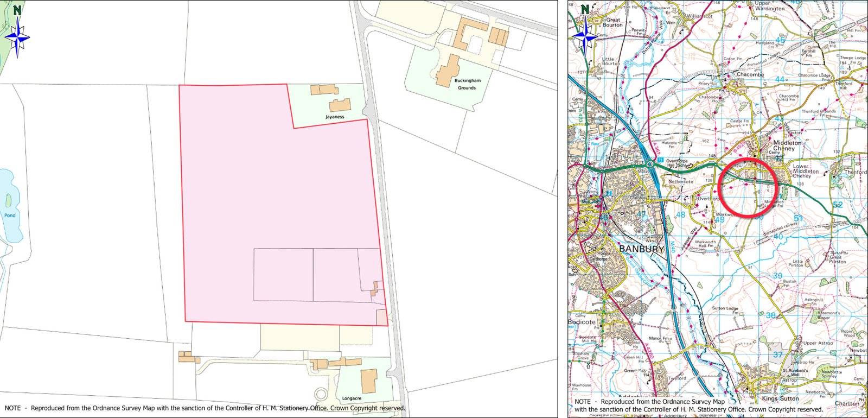The height and width of the screenshot is (418, 868).
Task: Click the Jayaness label
Action: click(x=335, y=117)
